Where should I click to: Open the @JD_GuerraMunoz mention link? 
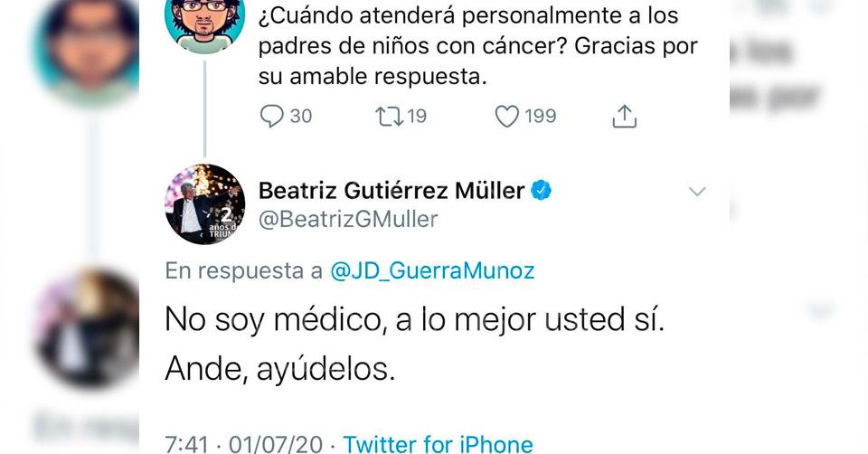(431, 270)
